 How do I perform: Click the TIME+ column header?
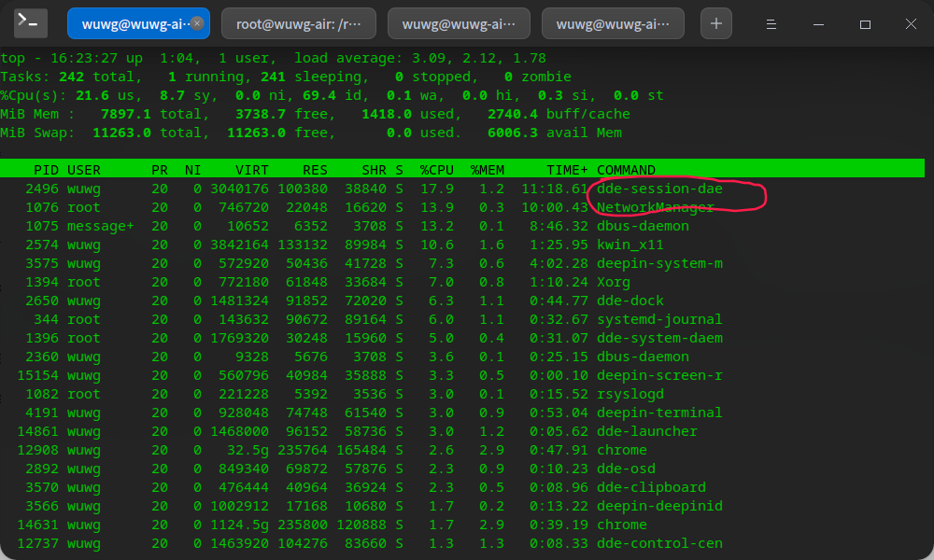(x=567, y=170)
